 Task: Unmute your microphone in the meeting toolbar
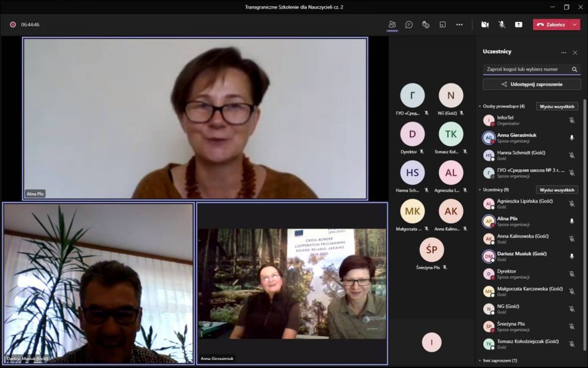pos(502,25)
